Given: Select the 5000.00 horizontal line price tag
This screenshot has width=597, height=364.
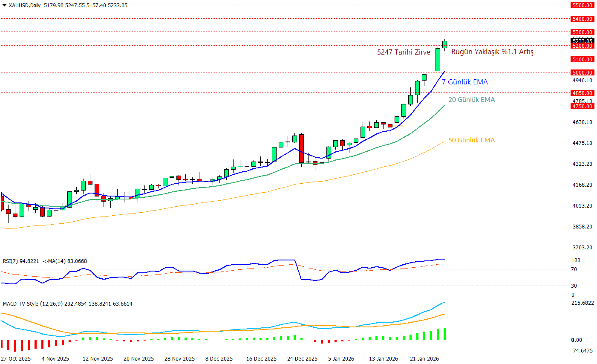Looking at the screenshot, I should [582, 72].
